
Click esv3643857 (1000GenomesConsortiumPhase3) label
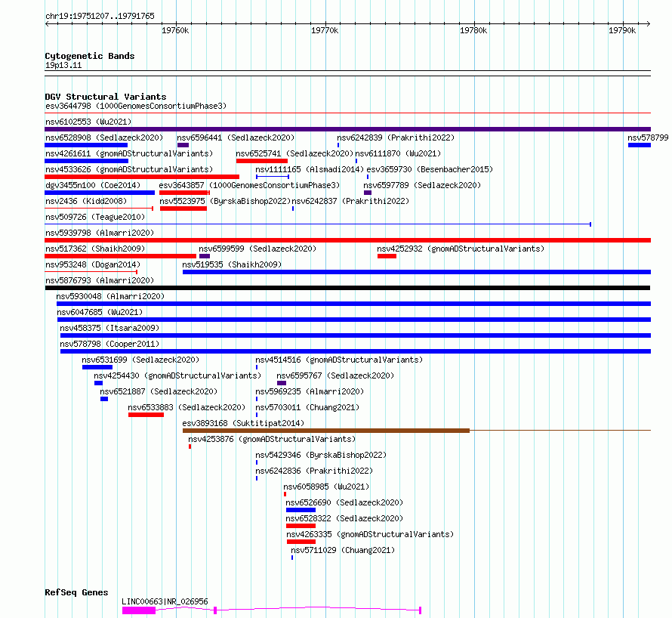[249, 185]
